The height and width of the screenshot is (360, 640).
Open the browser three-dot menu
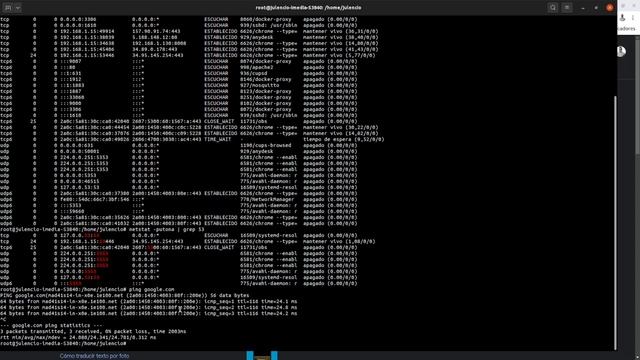coord(633,18)
